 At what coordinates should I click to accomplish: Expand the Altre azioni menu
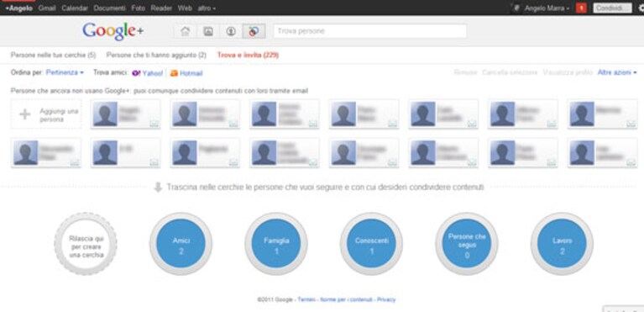[x=617, y=72]
